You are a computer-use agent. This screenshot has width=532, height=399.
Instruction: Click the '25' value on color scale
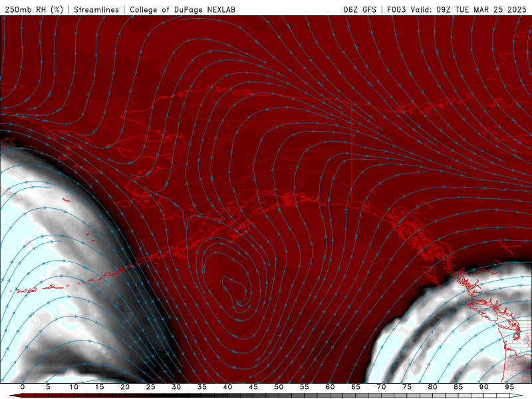(151, 387)
